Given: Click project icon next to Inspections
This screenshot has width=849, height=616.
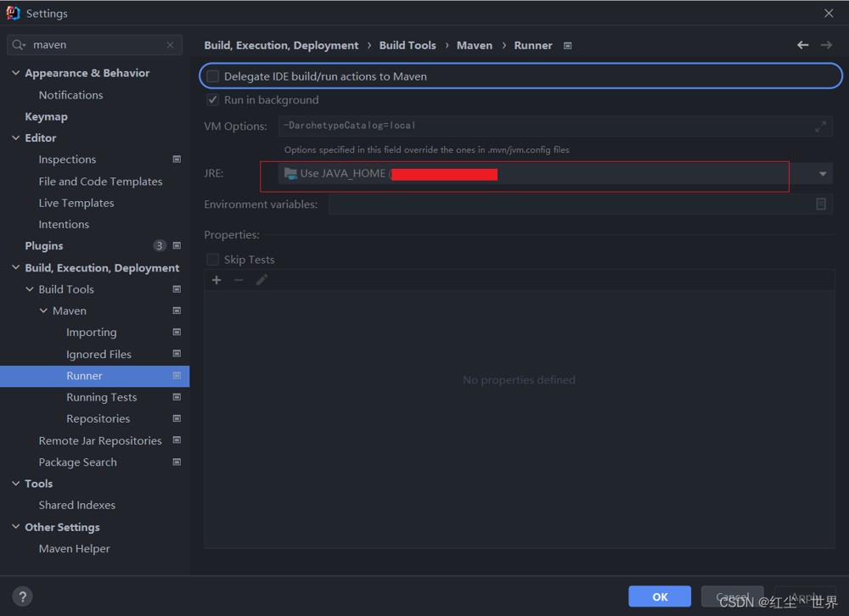Looking at the screenshot, I should tap(177, 160).
